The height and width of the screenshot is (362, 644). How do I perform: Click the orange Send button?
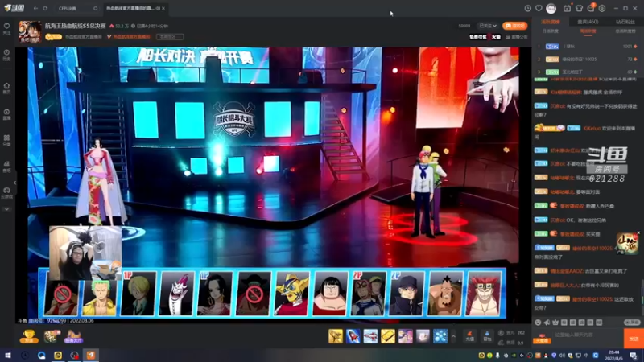pos(634,339)
